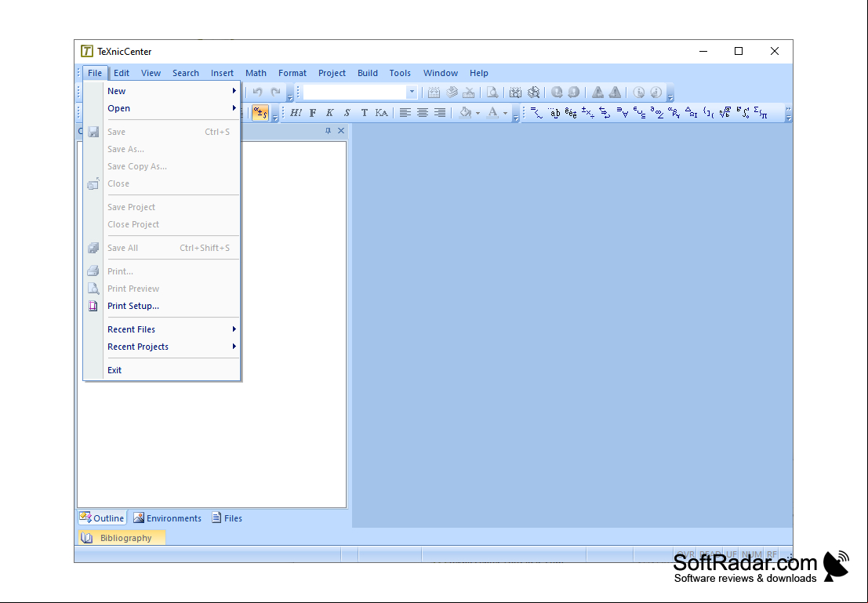
Task: Open the Project menu
Action: [x=332, y=73]
